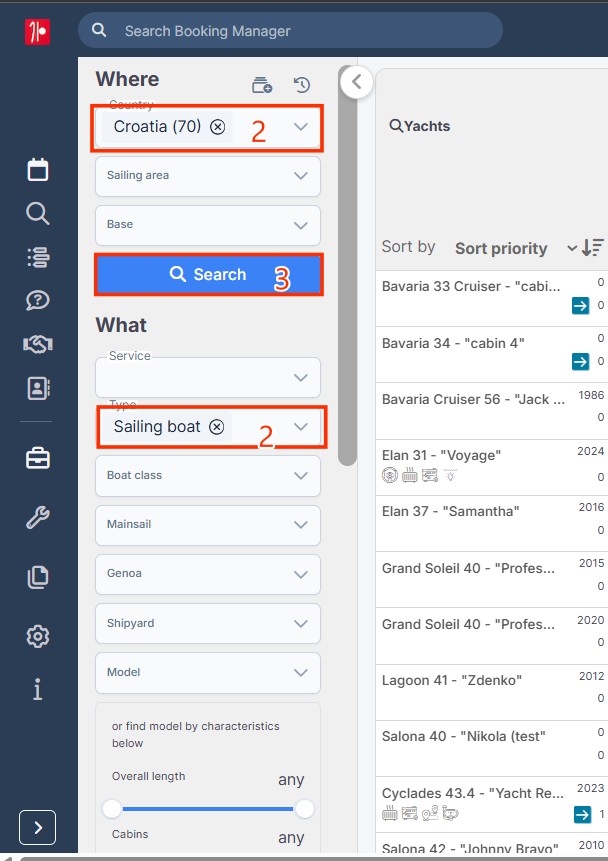Open the magnifier search icon in the sidebar

click(x=38, y=213)
